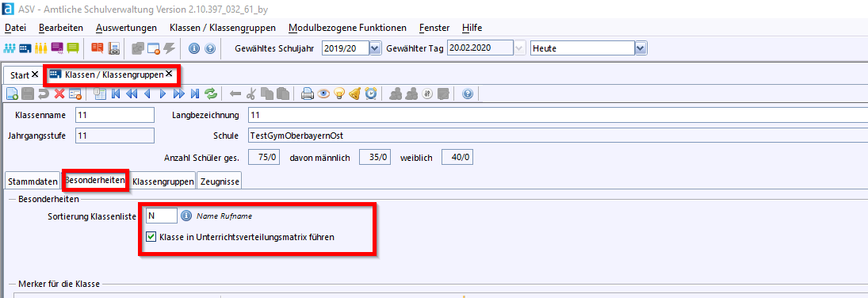The image size is (868, 298).
Task: Go to the previous record
Action: pos(147,94)
